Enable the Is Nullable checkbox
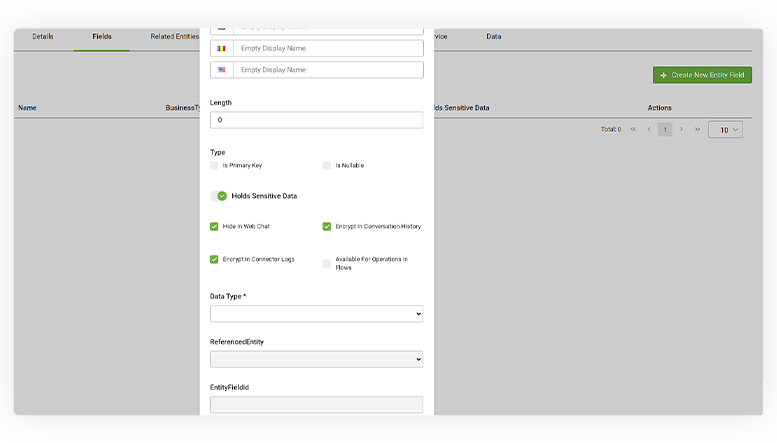The width and height of the screenshot is (777, 443). click(327, 165)
